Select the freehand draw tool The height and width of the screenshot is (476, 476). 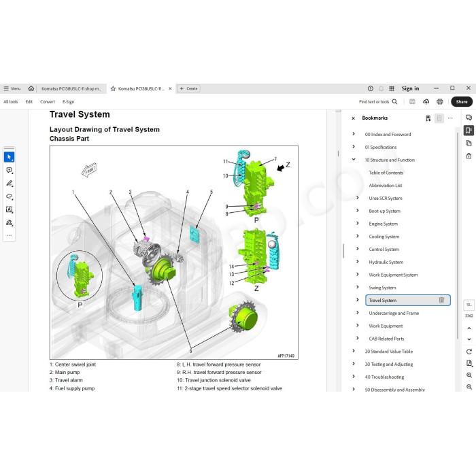click(x=9, y=197)
